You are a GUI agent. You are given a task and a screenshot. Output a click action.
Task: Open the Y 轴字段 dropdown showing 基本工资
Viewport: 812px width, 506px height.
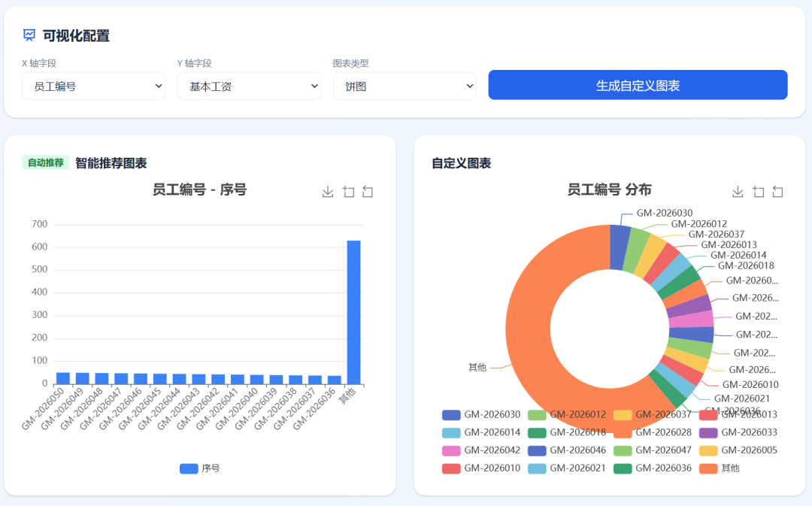249,86
